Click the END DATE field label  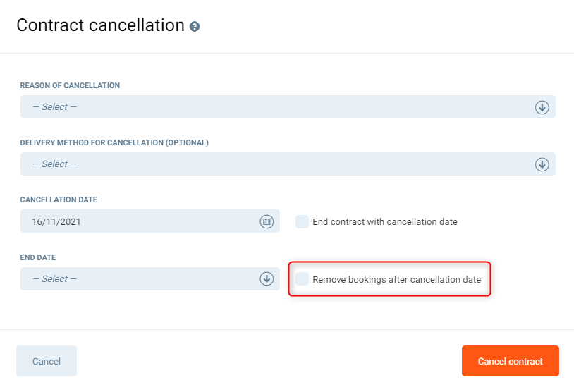[37, 257]
